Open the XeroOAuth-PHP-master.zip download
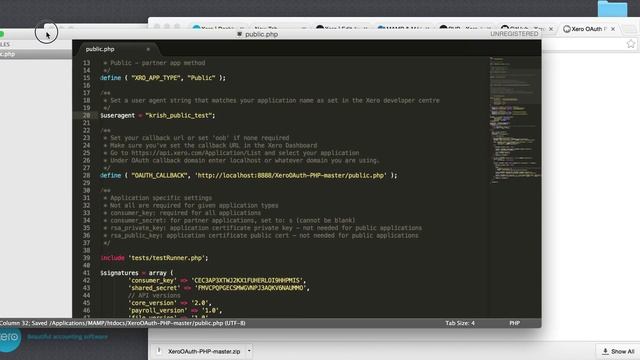 [x=204, y=351]
